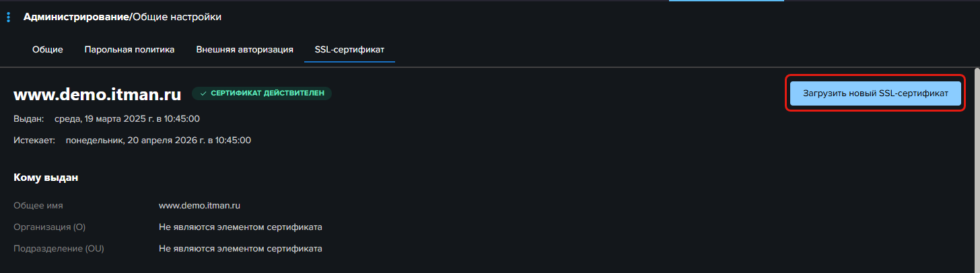Go to the Внешняя авторизация tab
Image resolution: width=980 pixels, height=273 pixels.
point(244,50)
